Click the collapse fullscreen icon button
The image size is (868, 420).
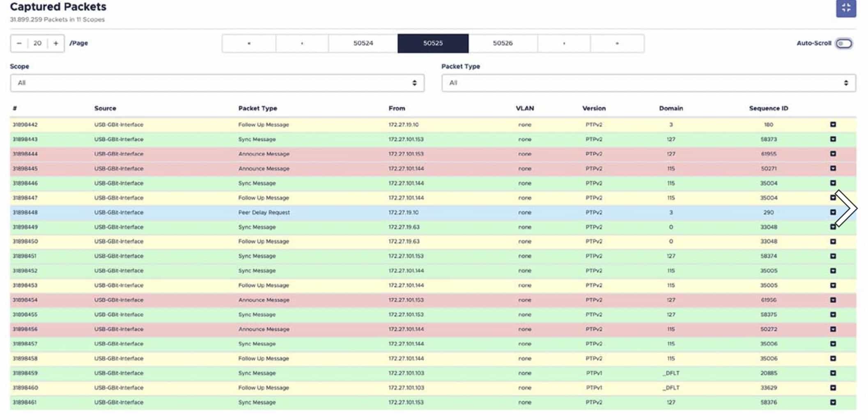[845, 8]
